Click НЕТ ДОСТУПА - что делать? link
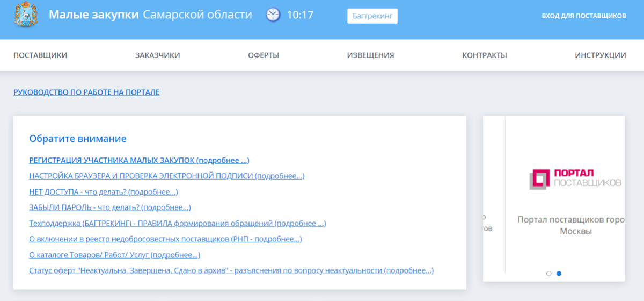This screenshot has width=644, height=301. [104, 192]
